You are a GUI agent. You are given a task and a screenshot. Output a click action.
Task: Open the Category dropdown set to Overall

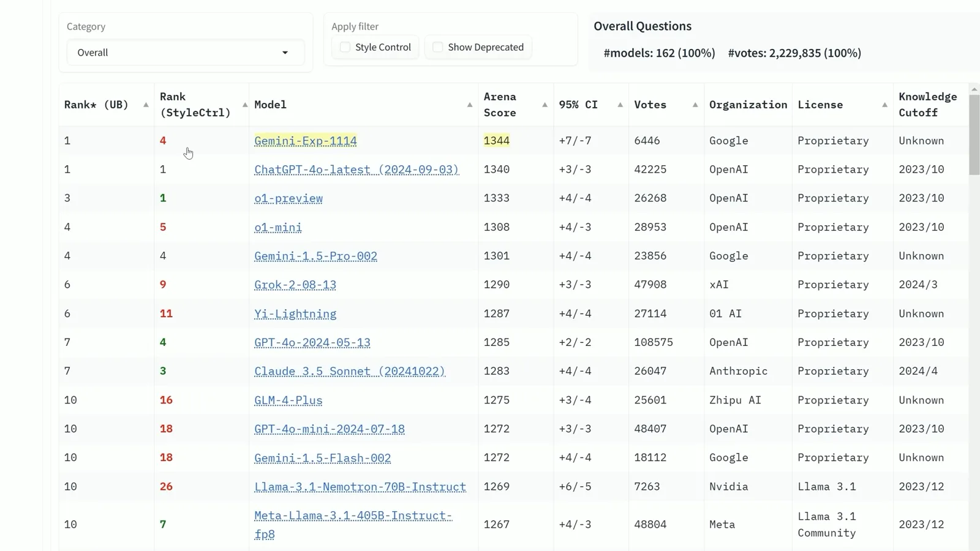[x=185, y=53]
